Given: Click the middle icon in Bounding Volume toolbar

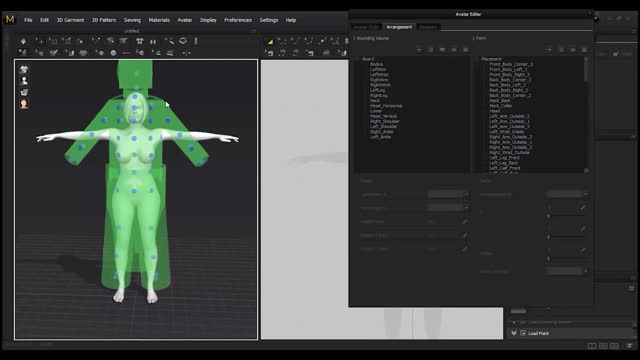Looking at the screenshot, I should point(442,49).
